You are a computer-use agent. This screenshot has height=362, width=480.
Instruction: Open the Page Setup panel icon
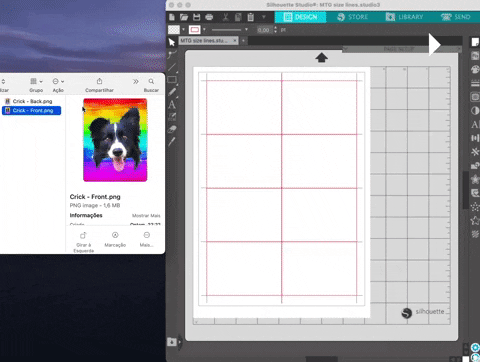coord(475,42)
